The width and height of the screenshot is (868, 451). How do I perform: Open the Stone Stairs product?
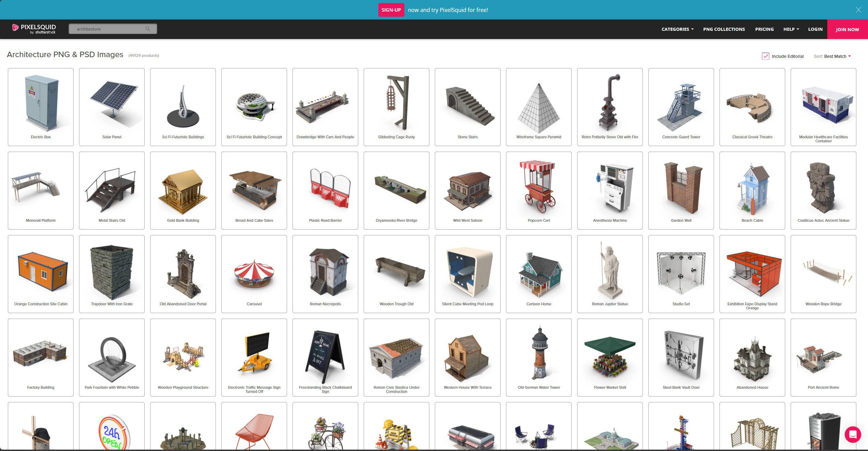tap(468, 107)
